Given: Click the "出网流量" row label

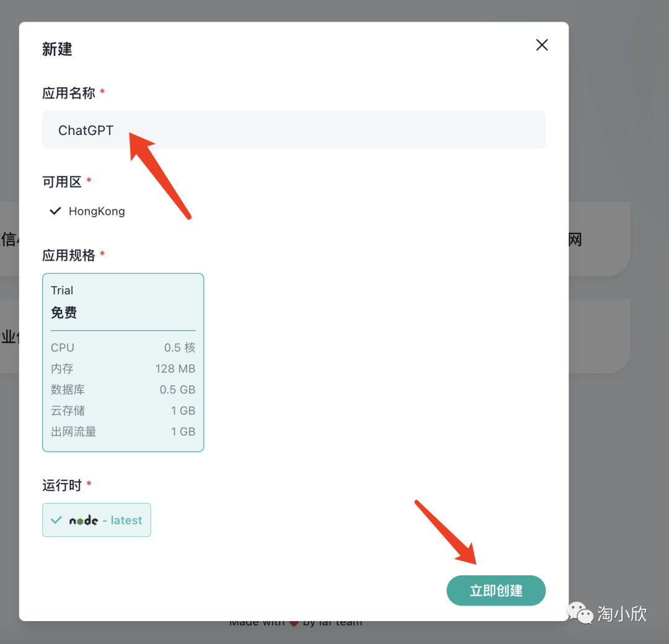Looking at the screenshot, I should (73, 432).
